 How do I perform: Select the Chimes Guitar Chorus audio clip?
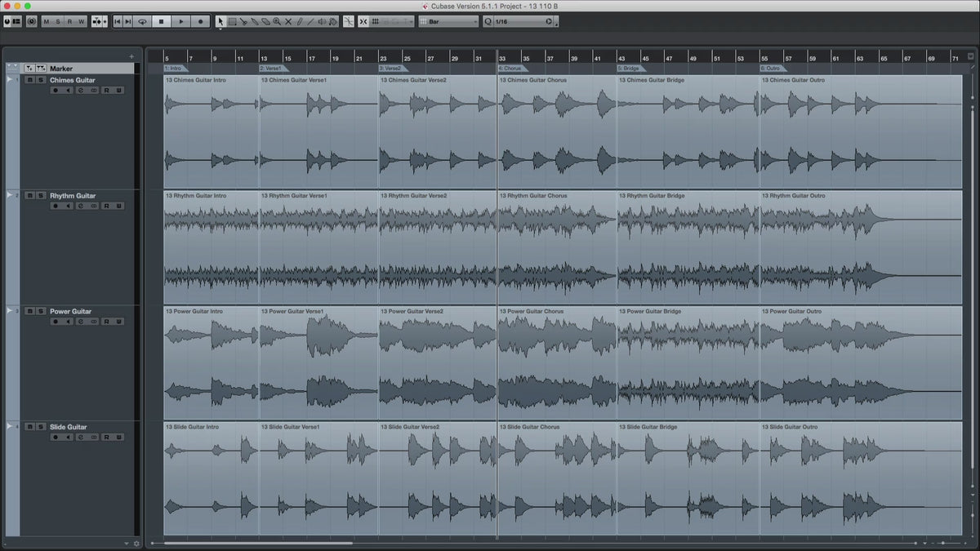(x=557, y=131)
